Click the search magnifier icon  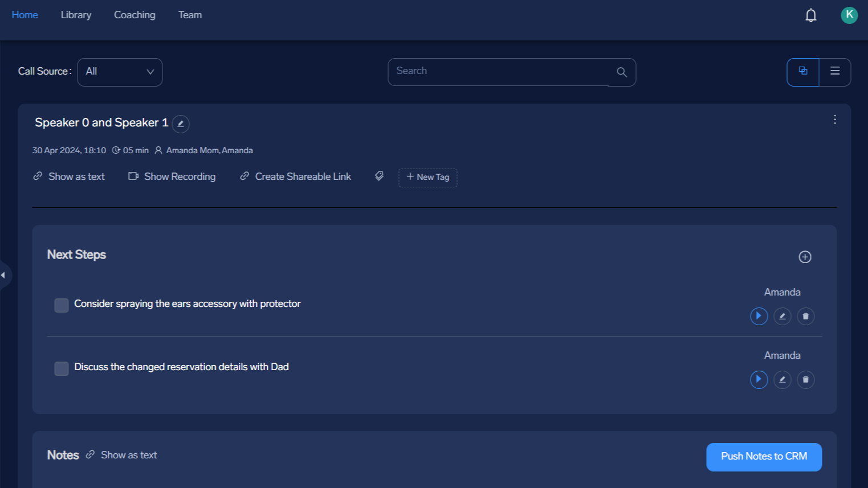pos(622,72)
